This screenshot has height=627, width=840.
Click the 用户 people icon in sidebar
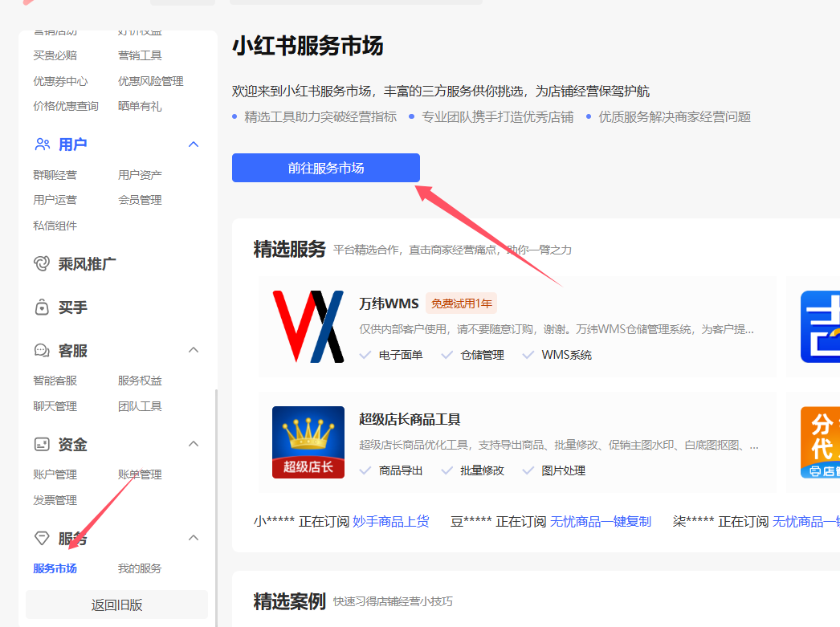pos(43,145)
